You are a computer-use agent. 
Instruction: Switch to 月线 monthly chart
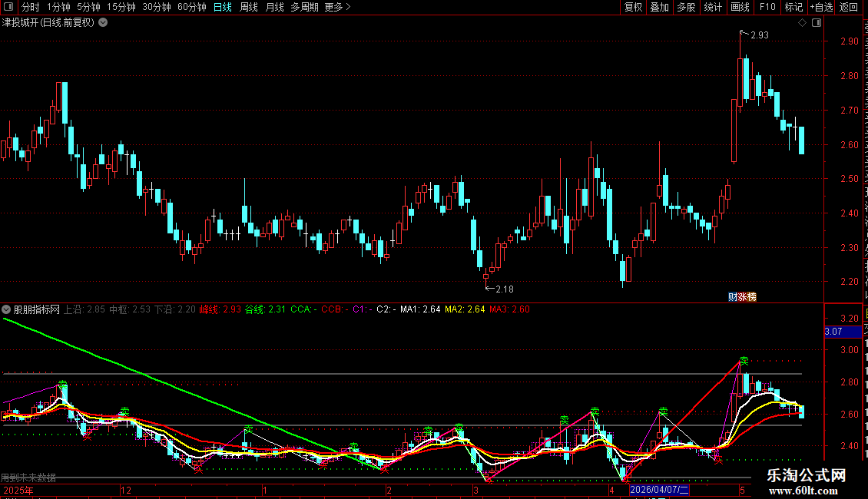pyautogui.click(x=274, y=7)
